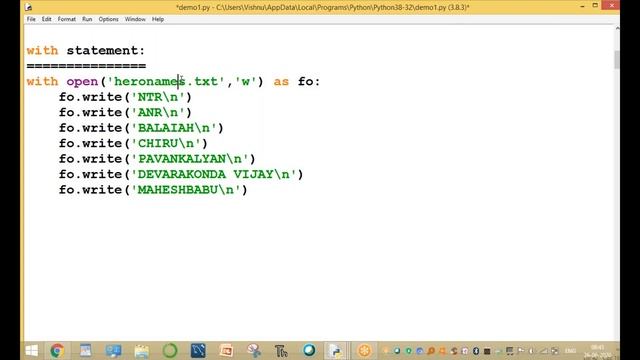Click the 'as' keyword in with line
The width and height of the screenshot is (640, 360).
pyautogui.click(x=281, y=82)
